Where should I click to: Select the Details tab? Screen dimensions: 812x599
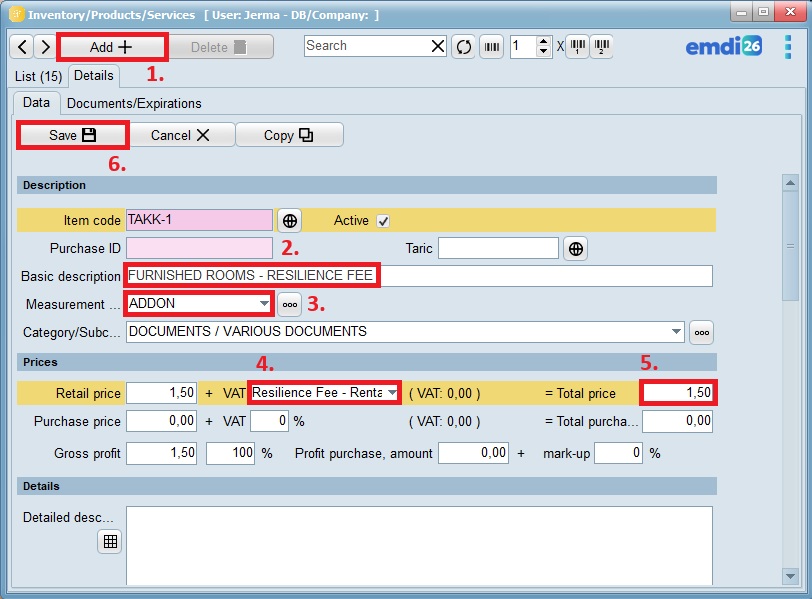click(x=94, y=76)
